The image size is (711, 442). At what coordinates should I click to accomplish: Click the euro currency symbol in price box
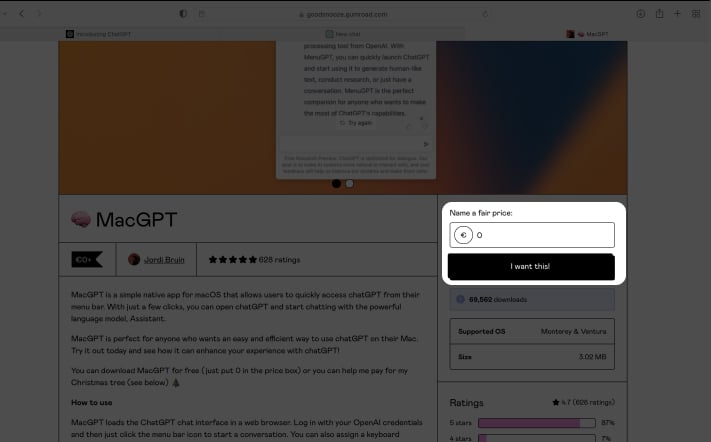[463, 235]
